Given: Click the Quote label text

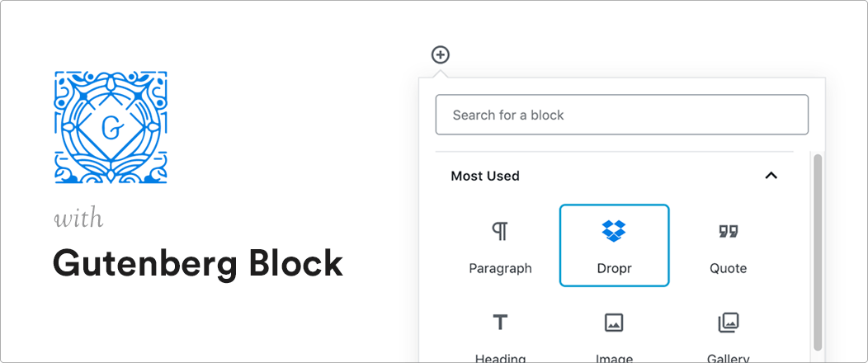Looking at the screenshot, I should click(x=728, y=268).
